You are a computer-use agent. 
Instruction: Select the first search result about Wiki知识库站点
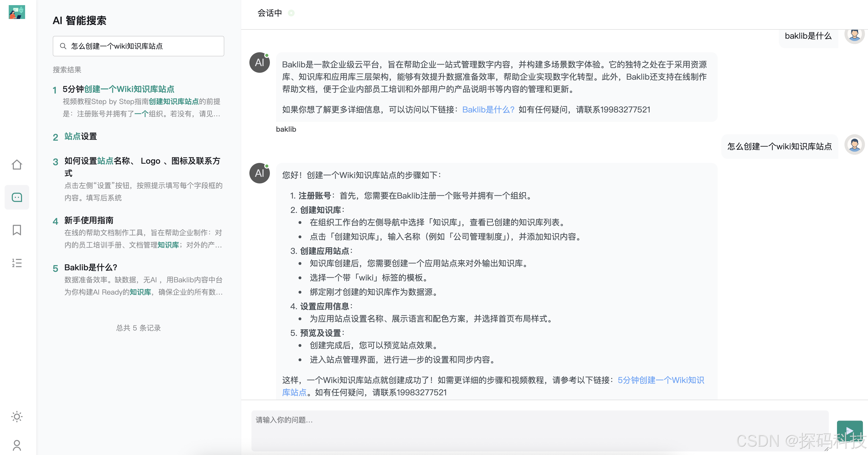(119, 89)
